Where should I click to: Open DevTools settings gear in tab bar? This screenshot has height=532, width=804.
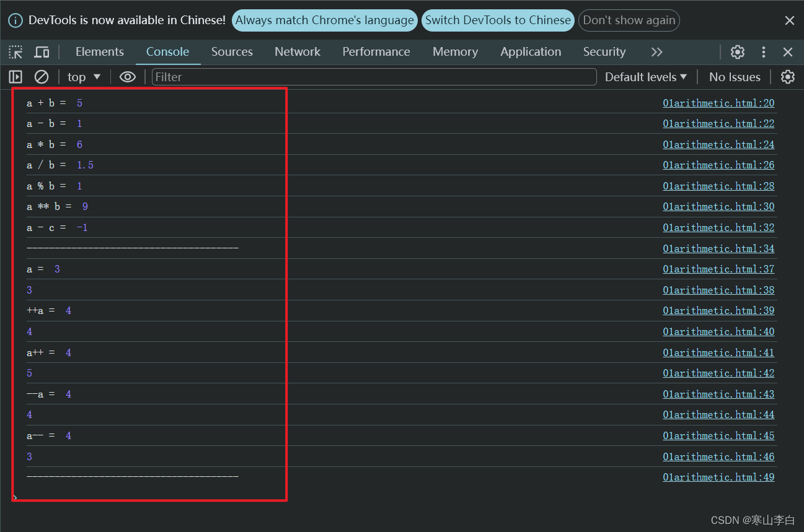(x=737, y=52)
